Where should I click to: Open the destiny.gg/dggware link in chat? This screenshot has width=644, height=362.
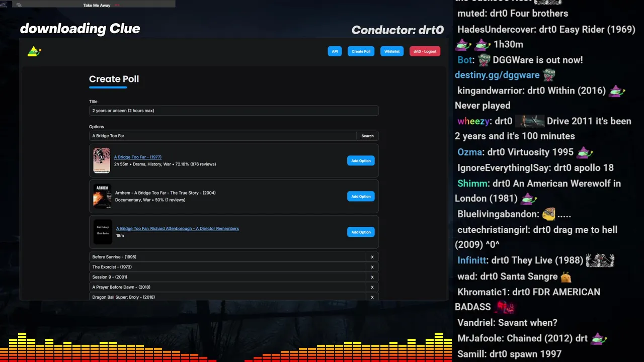(497, 75)
